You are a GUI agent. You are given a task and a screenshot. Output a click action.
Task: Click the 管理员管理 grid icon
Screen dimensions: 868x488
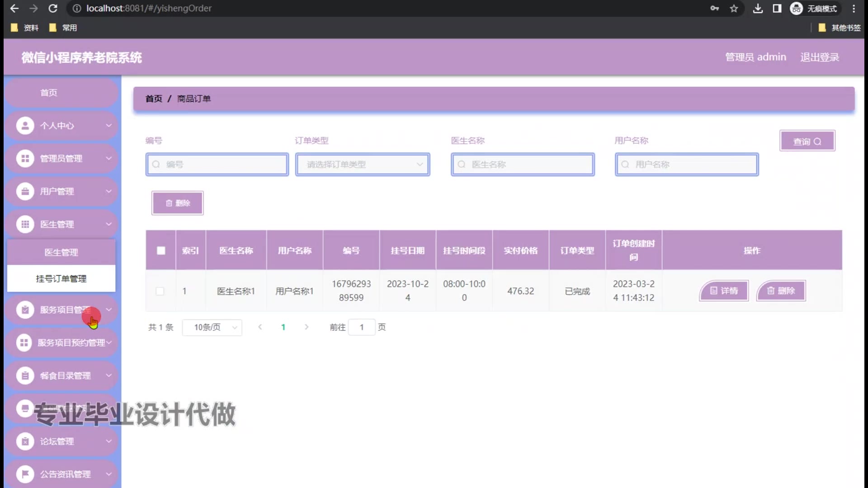point(25,159)
